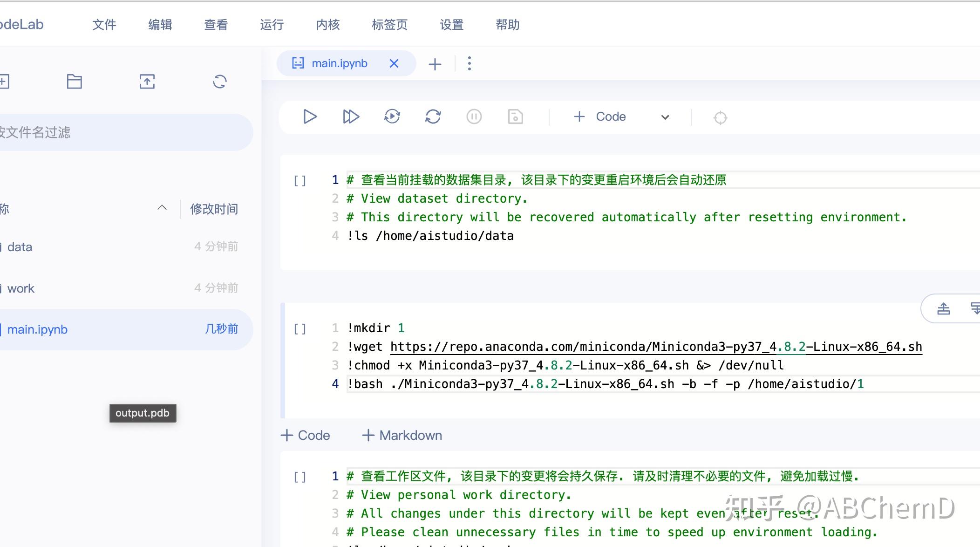This screenshot has height=547, width=980.
Task: Move cell up with floating toolbar icon
Action: (944, 308)
